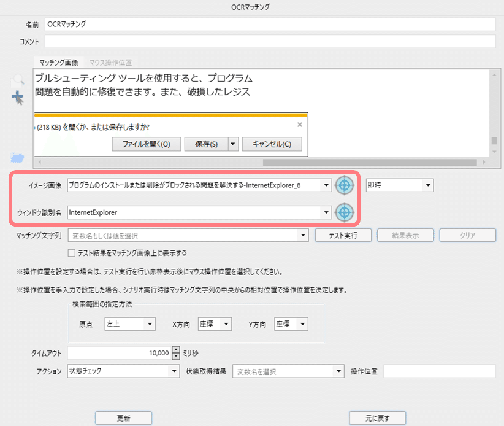Click the preview scrollbar down arrow

point(494,152)
